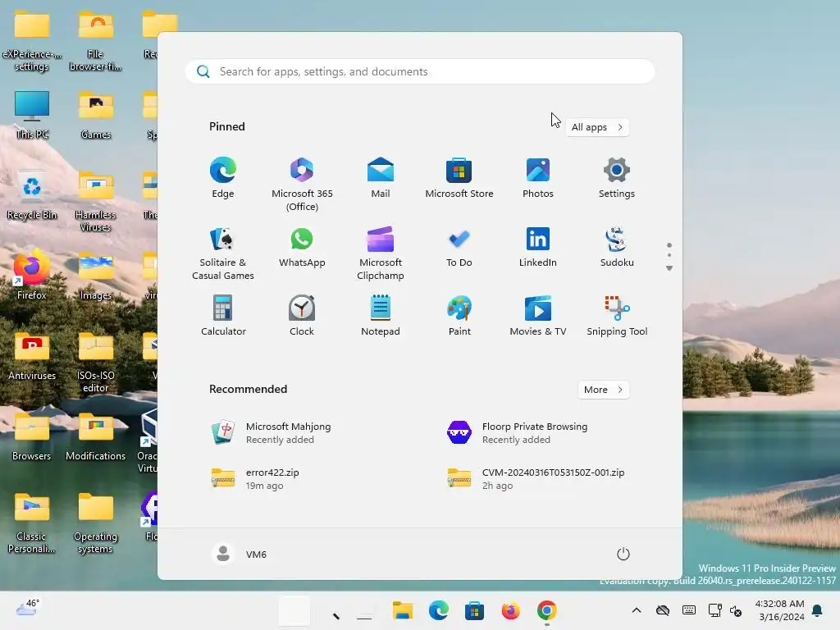
Task: Open CVM-20240316T053150Z-001.zip recent file
Action: [536, 478]
